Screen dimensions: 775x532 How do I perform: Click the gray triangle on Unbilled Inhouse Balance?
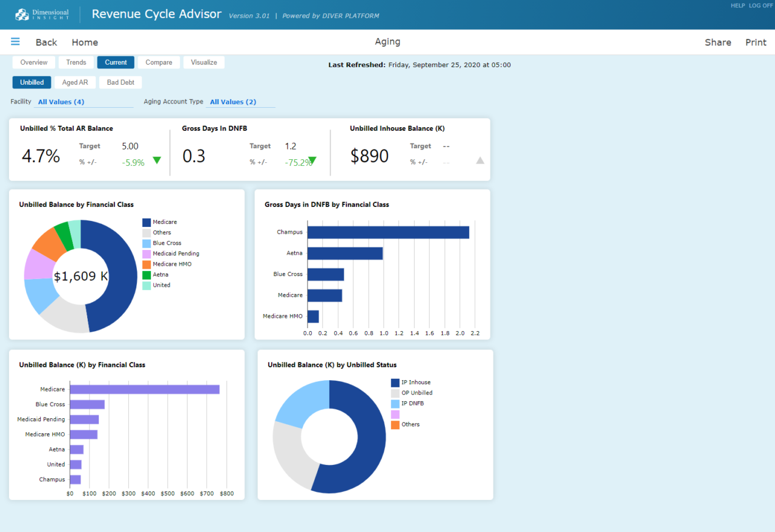tap(480, 160)
